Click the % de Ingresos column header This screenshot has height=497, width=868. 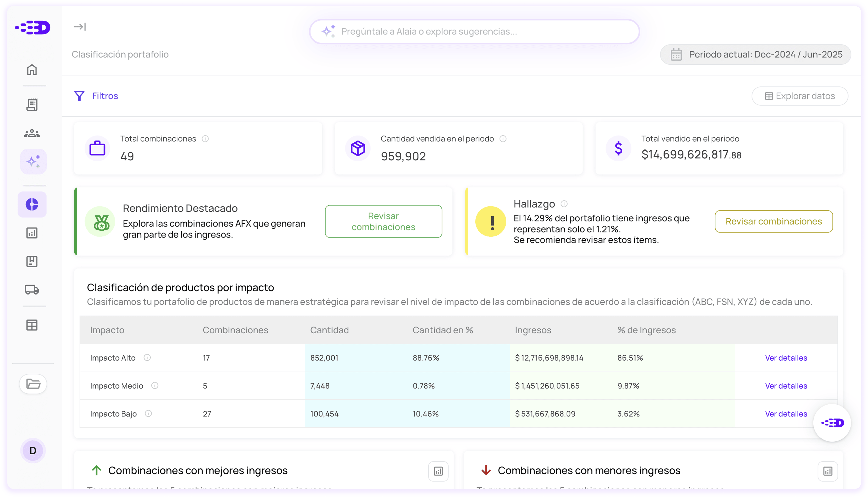[646, 330]
